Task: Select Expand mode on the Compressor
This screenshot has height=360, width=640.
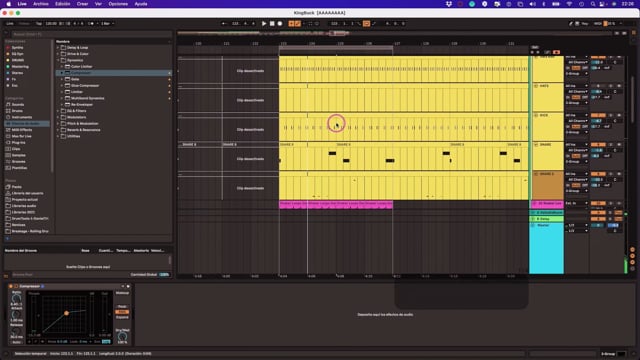Action: point(122,317)
